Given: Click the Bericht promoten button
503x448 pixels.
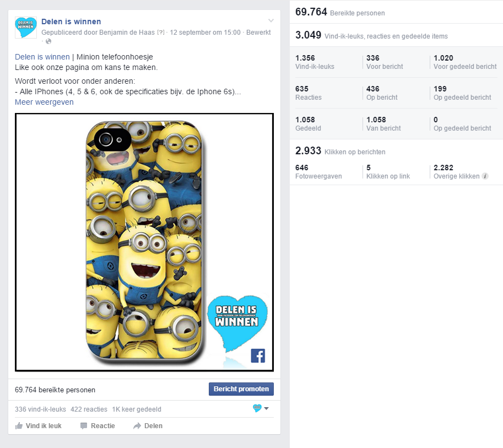Looking at the screenshot, I should (241, 389).
